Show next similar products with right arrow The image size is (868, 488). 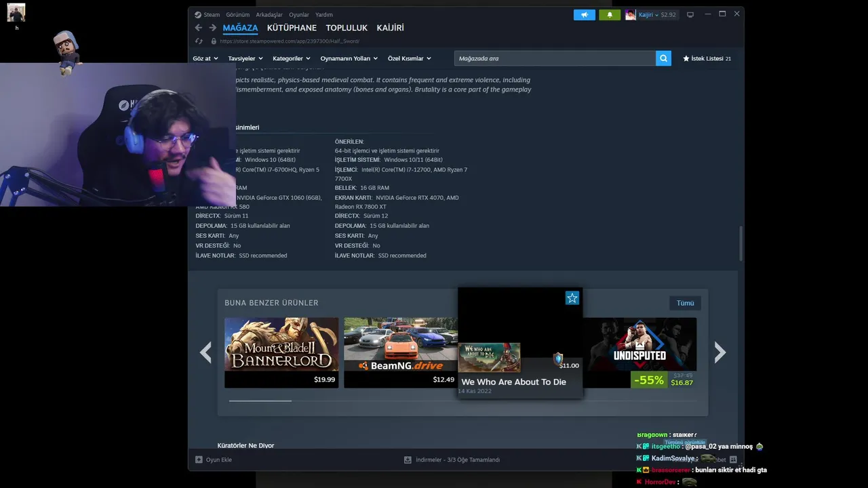tap(720, 352)
